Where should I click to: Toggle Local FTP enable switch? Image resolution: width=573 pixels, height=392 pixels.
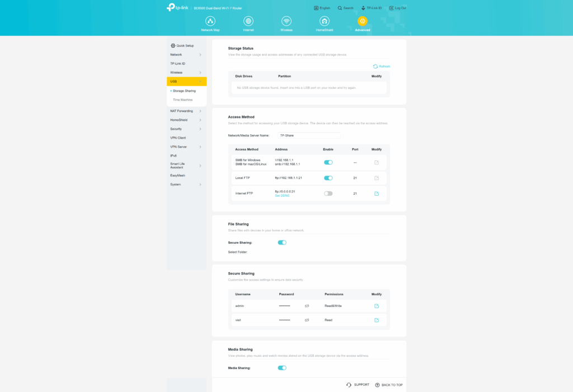click(x=328, y=178)
